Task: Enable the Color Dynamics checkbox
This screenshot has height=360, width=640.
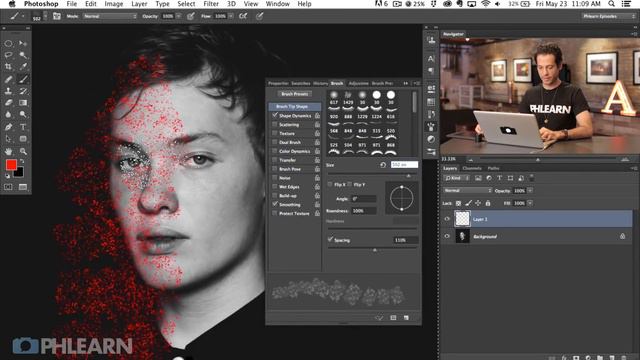Action: [x=275, y=151]
